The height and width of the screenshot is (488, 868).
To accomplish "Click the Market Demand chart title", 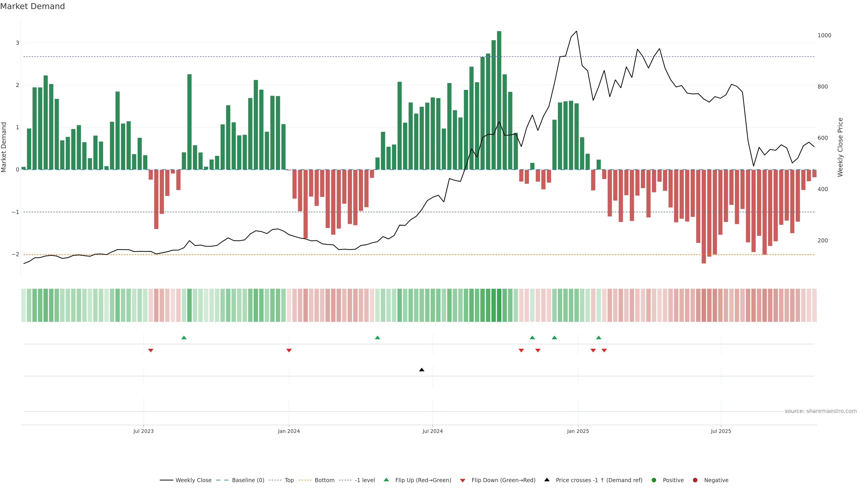I will 33,6.
